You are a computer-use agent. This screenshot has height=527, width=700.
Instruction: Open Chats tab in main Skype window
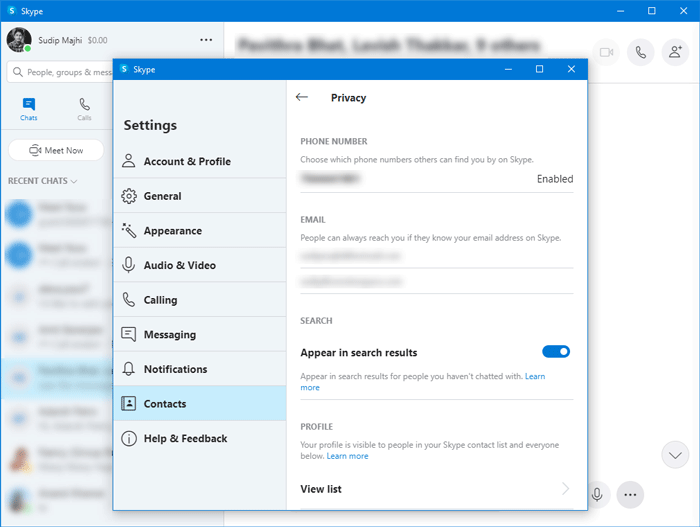point(29,109)
